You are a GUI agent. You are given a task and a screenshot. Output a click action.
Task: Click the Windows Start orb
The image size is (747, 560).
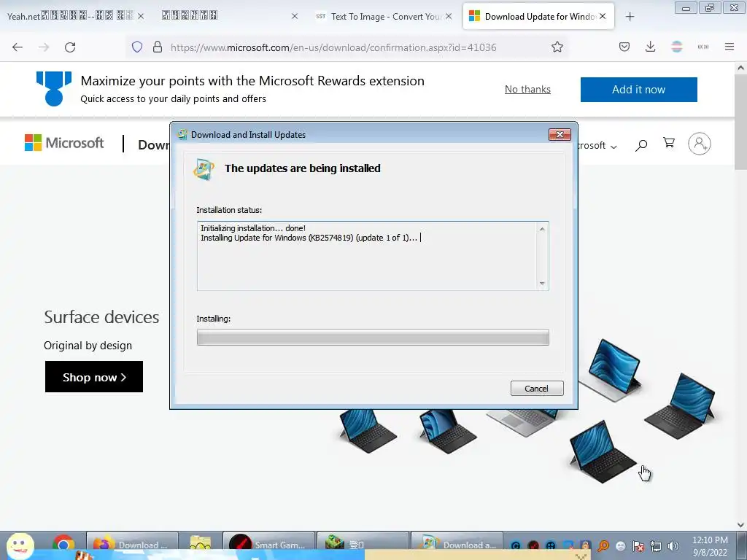click(20, 545)
